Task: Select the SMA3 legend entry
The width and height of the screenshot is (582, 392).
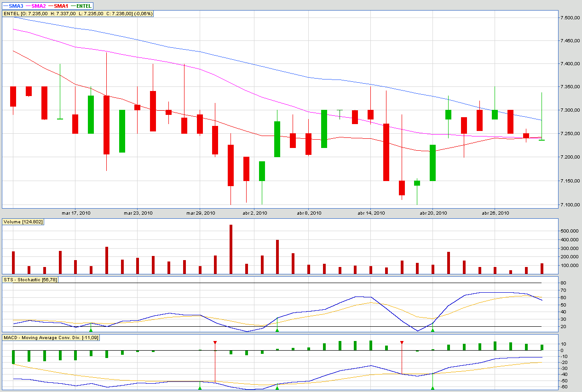Action: point(12,6)
